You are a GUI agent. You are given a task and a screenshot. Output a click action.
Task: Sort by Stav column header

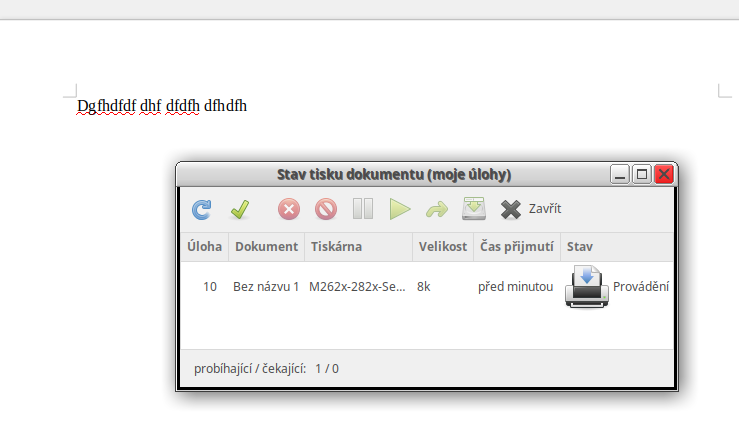point(617,246)
